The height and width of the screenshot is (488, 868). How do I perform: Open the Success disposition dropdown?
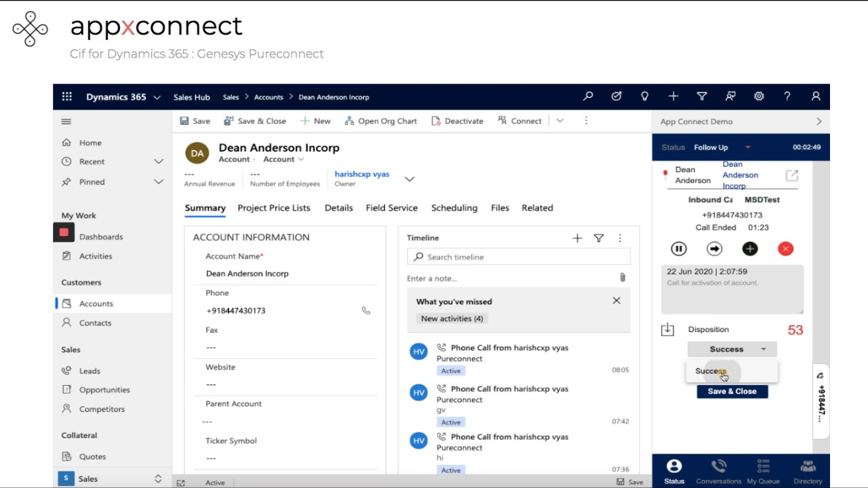coord(732,349)
